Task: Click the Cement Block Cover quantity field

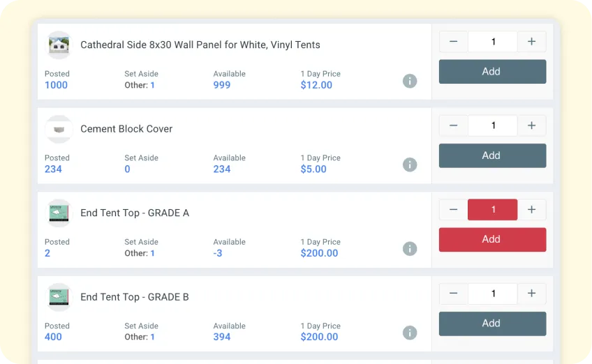Action: pos(493,126)
